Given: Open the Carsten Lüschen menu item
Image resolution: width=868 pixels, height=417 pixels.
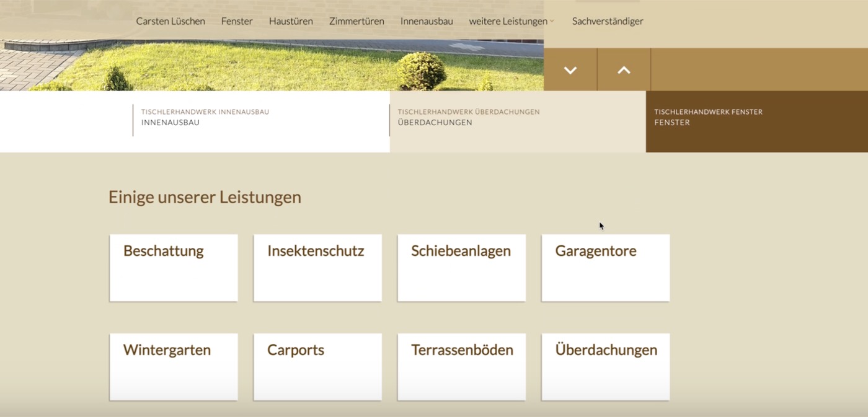Looking at the screenshot, I should point(170,21).
